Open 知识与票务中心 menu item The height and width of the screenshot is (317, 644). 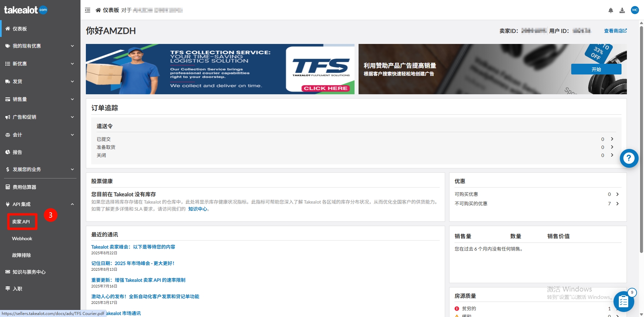[40, 272]
